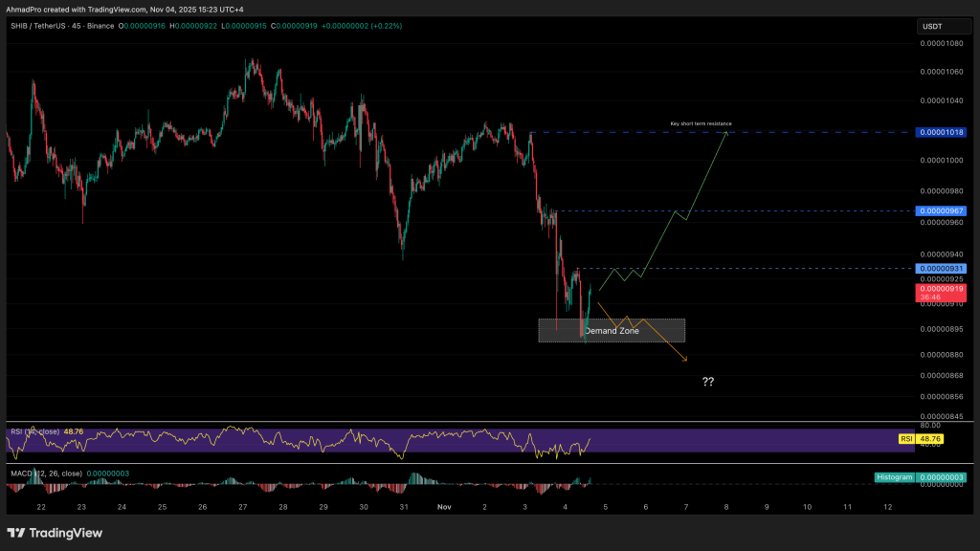Image resolution: width=980 pixels, height=551 pixels.
Task: Click the orange bearish arrow tip
Action: click(x=686, y=361)
